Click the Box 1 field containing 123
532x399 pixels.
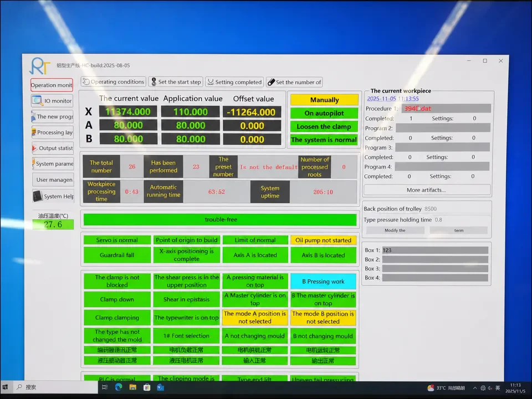point(435,250)
